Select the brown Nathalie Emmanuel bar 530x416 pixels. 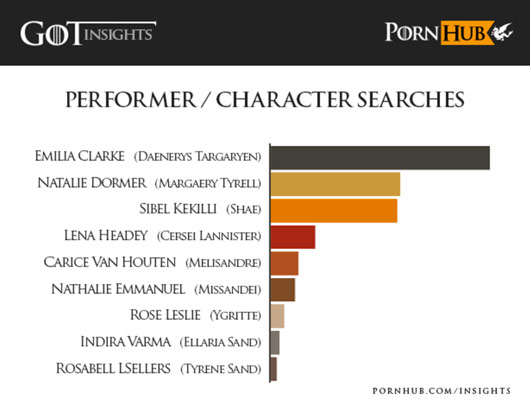283,290
